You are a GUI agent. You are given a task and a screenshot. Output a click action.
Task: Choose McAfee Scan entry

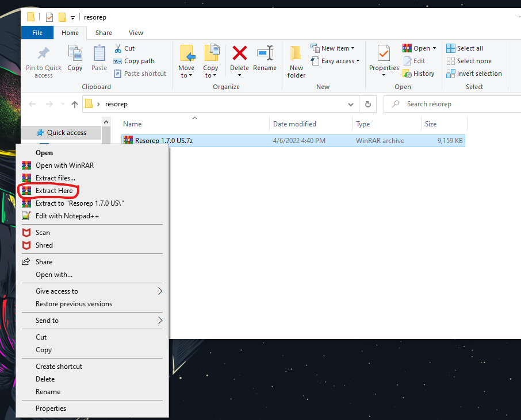(x=93, y=233)
